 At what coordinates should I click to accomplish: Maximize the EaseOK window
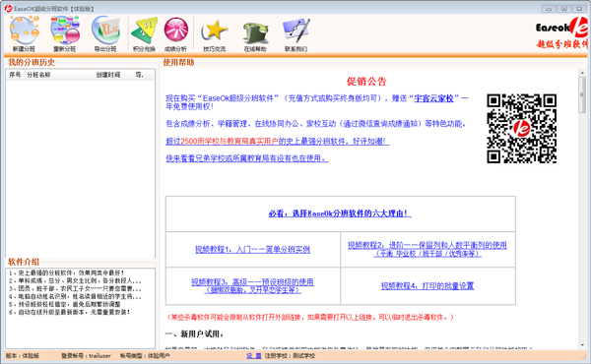click(563, 8)
